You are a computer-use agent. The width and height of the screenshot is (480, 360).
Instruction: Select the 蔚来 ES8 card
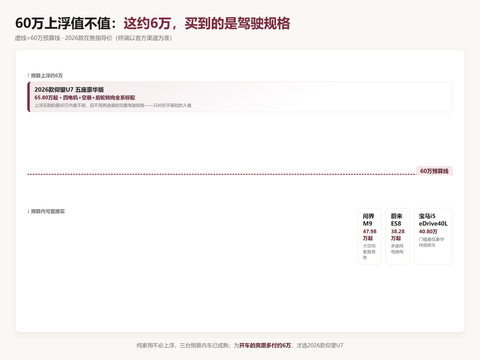[x=397, y=236]
